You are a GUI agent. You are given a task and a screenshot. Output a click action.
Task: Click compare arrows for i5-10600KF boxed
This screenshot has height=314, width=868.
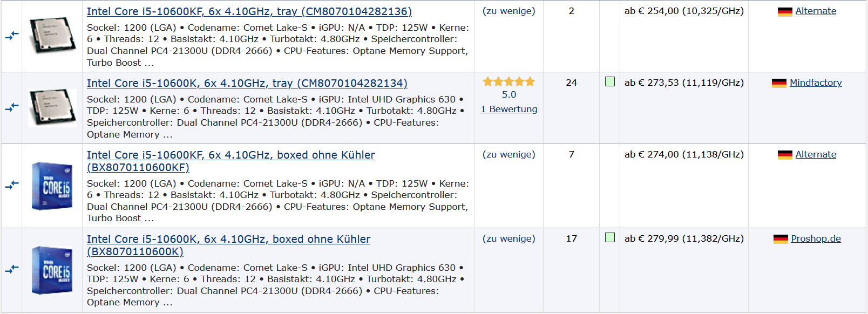[12, 185]
